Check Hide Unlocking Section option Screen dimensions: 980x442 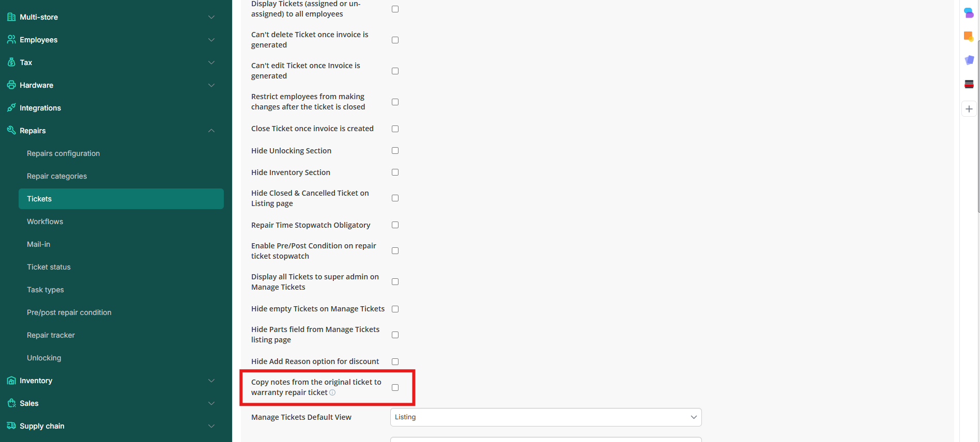[x=395, y=151]
